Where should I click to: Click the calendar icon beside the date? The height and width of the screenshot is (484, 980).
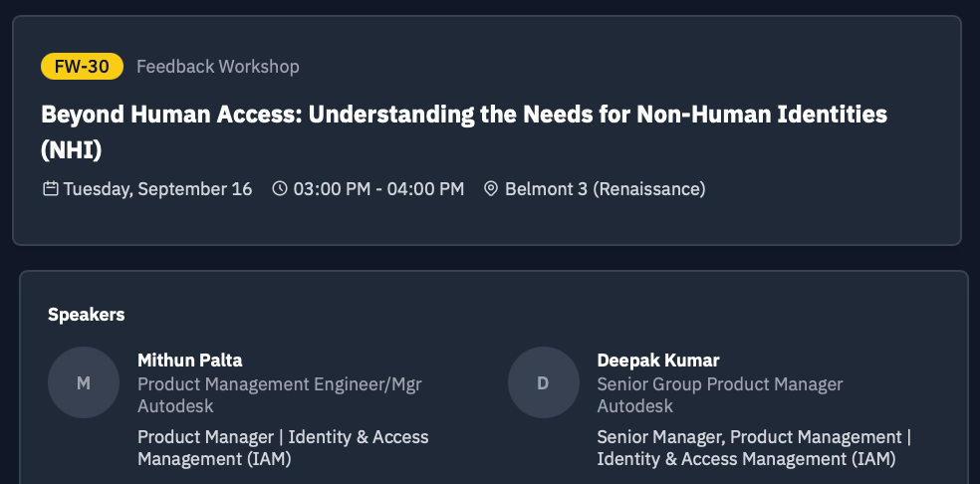[51, 188]
